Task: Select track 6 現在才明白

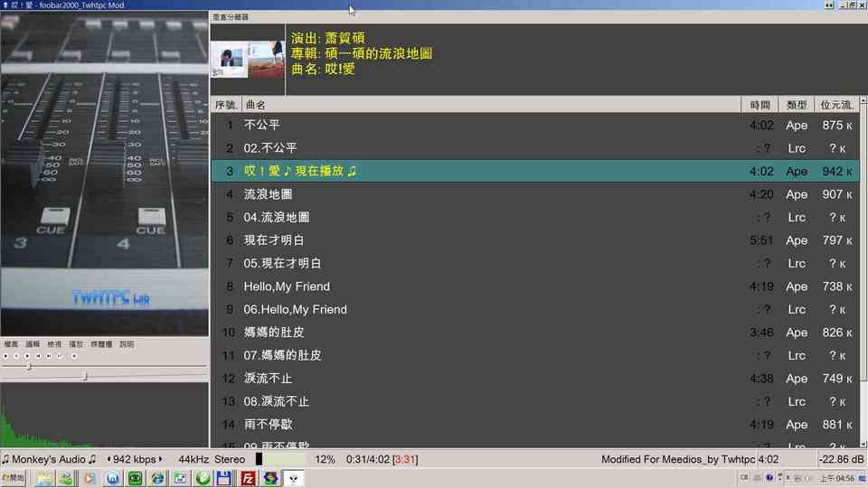Action: [534, 240]
